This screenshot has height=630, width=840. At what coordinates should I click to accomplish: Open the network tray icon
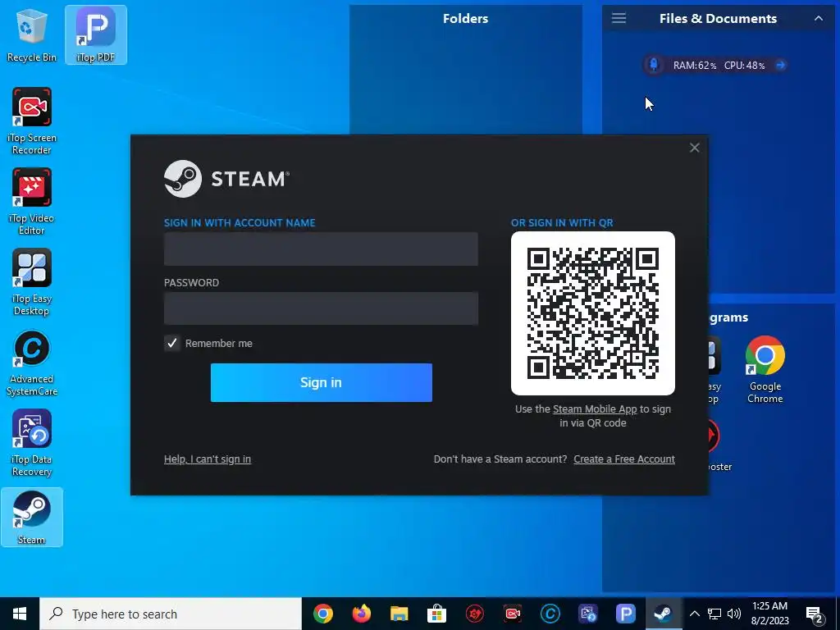pyautogui.click(x=714, y=614)
